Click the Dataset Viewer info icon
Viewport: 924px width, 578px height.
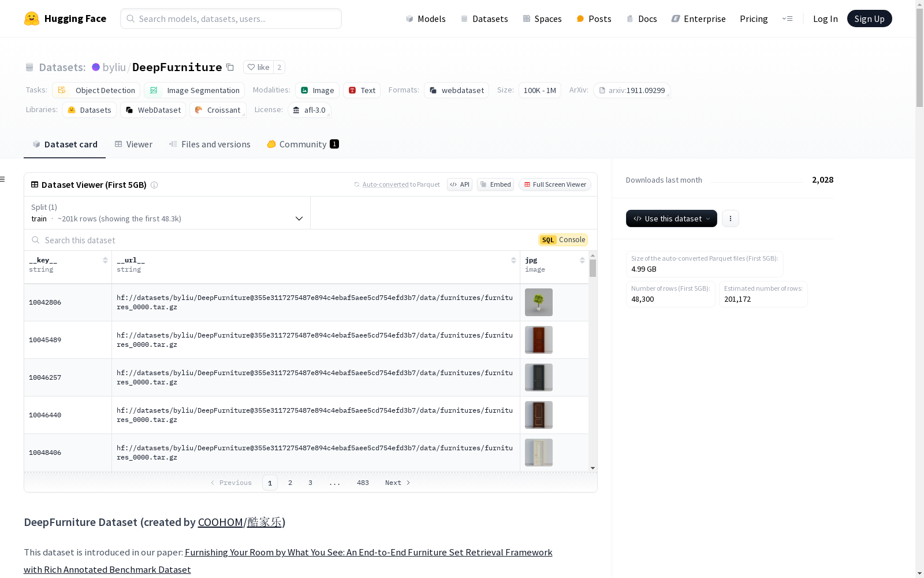154,185
